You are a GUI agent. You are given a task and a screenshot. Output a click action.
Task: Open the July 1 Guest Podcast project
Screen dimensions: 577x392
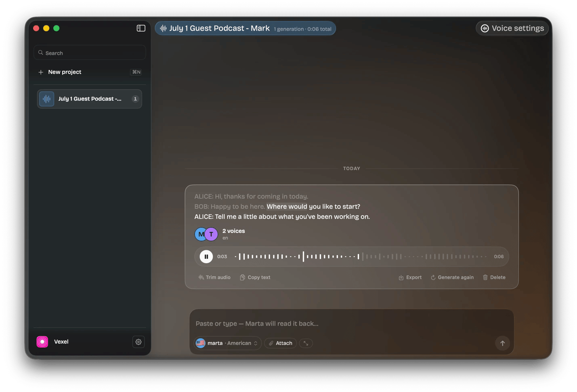90,99
